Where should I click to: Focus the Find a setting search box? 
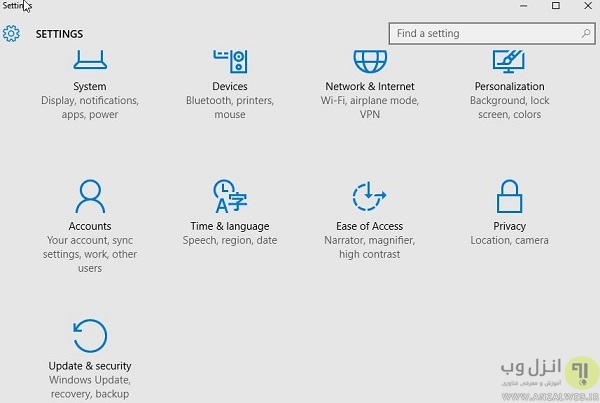click(x=480, y=33)
